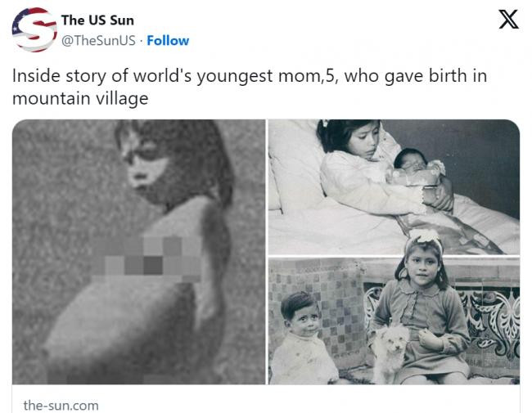
Task: Open the photo of girl holding newborn in bed
Action: click(x=394, y=186)
